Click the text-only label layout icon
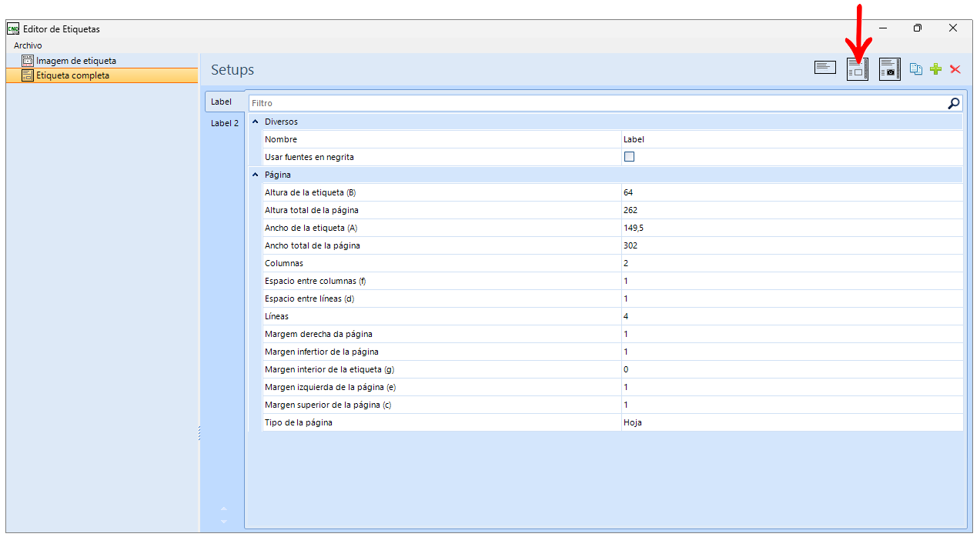The width and height of the screenshot is (980, 537). (825, 68)
